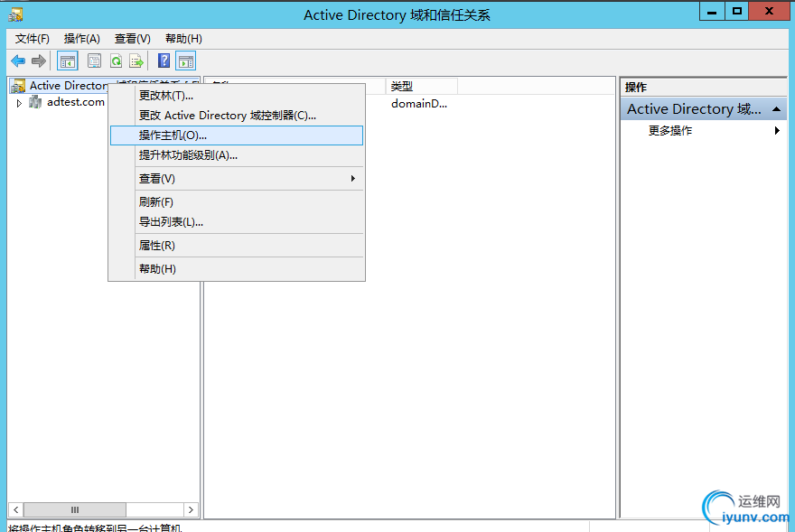795x532 pixels.
Task: Toggle the console tree pane icon
Action: tap(68, 61)
